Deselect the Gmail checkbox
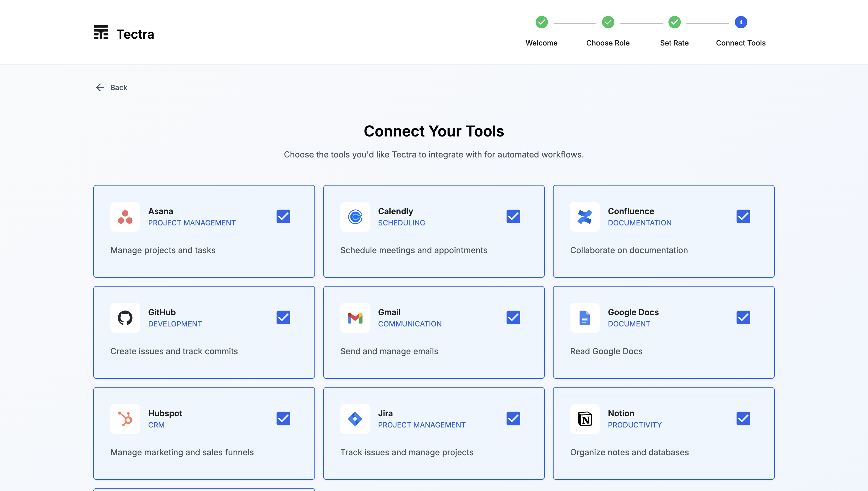The height and width of the screenshot is (491, 868). click(513, 317)
